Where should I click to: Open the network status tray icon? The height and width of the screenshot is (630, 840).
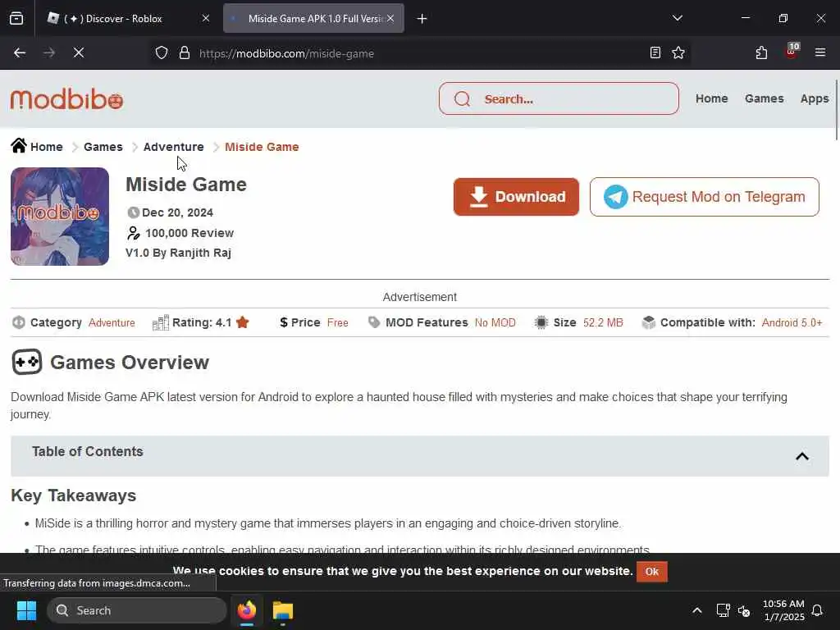click(x=724, y=610)
